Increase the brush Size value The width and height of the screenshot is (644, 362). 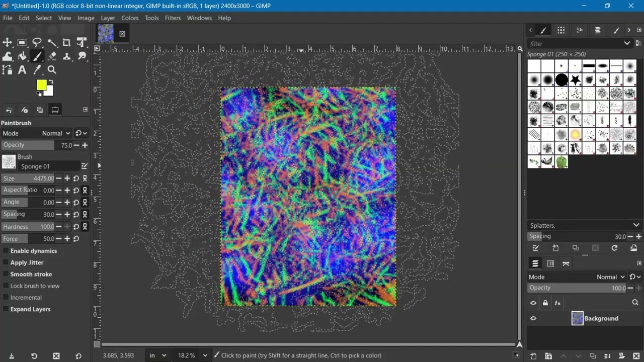pyautogui.click(x=67, y=178)
